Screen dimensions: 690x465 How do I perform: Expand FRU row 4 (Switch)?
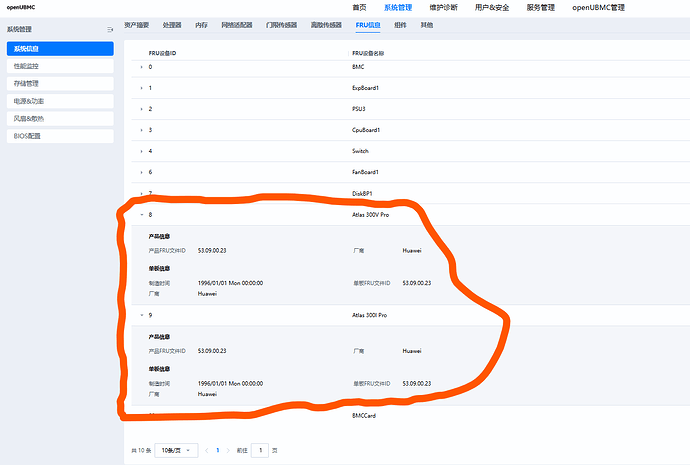pyautogui.click(x=141, y=151)
